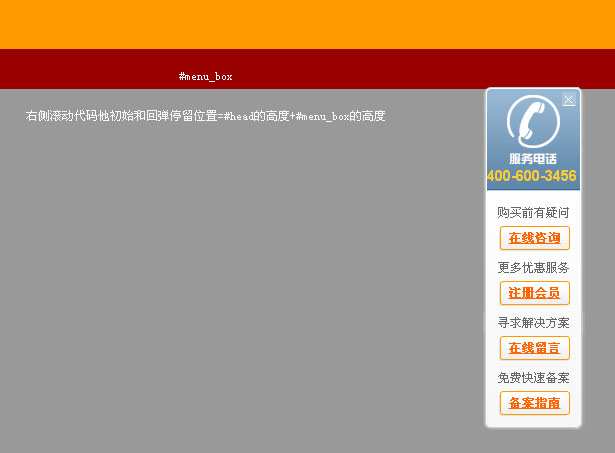Screen dimensions: 615x453
Task: Open the 备案指南 filing guide
Action: pyautogui.click(x=534, y=403)
